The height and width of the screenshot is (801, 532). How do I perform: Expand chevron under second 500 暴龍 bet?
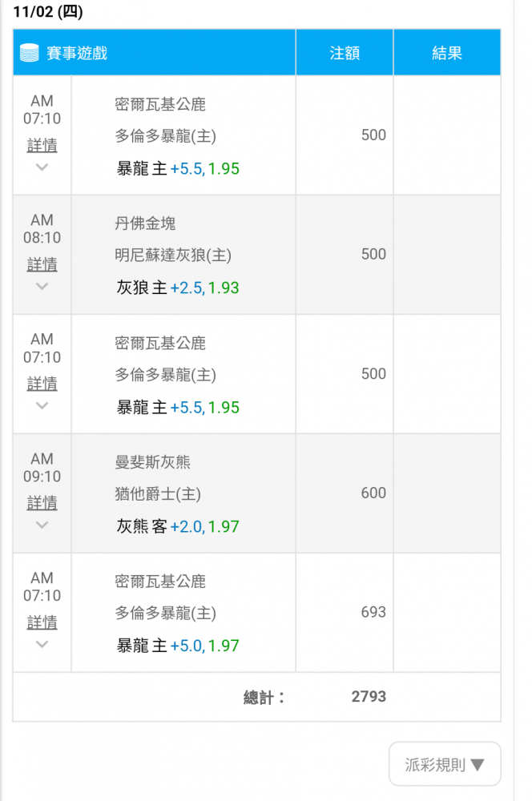[42, 405]
